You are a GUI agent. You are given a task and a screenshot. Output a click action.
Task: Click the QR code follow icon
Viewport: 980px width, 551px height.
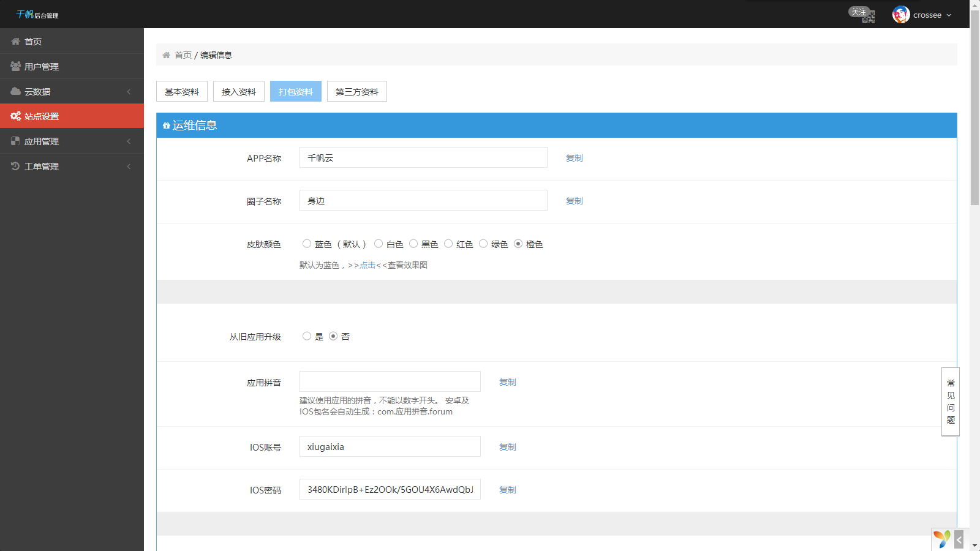click(869, 17)
